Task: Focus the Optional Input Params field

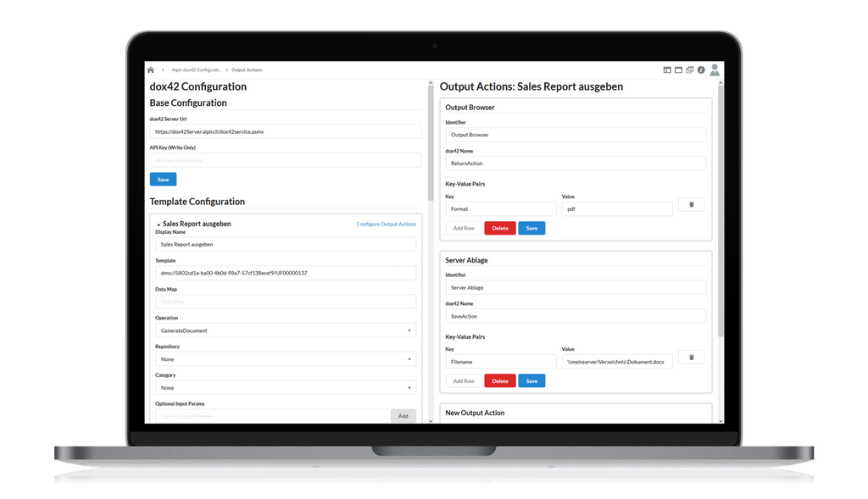Action: coord(273,416)
